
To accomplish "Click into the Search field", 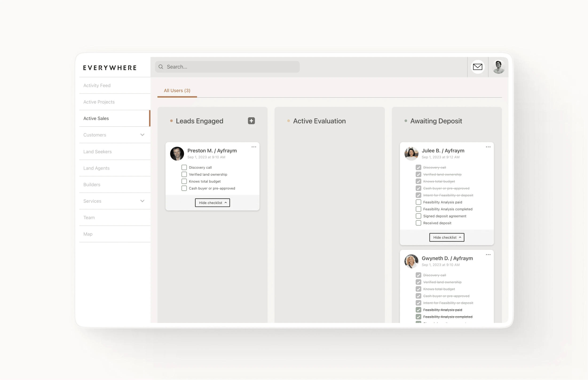I will pos(229,67).
